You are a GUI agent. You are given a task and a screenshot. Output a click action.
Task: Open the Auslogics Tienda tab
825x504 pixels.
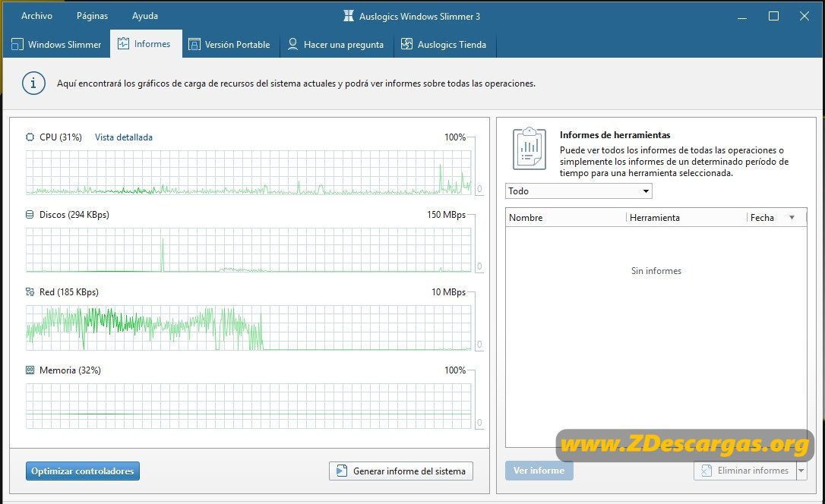pyautogui.click(x=444, y=44)
